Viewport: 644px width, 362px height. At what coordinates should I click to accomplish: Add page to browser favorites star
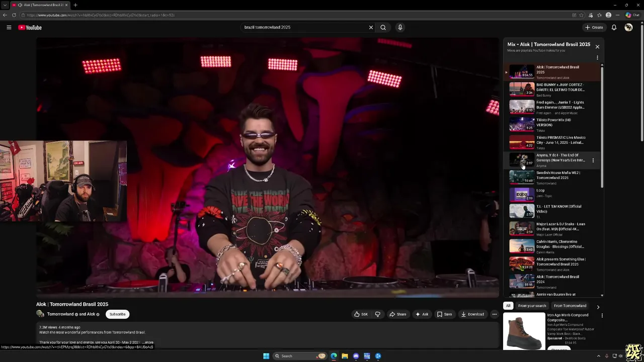point(582,15)
